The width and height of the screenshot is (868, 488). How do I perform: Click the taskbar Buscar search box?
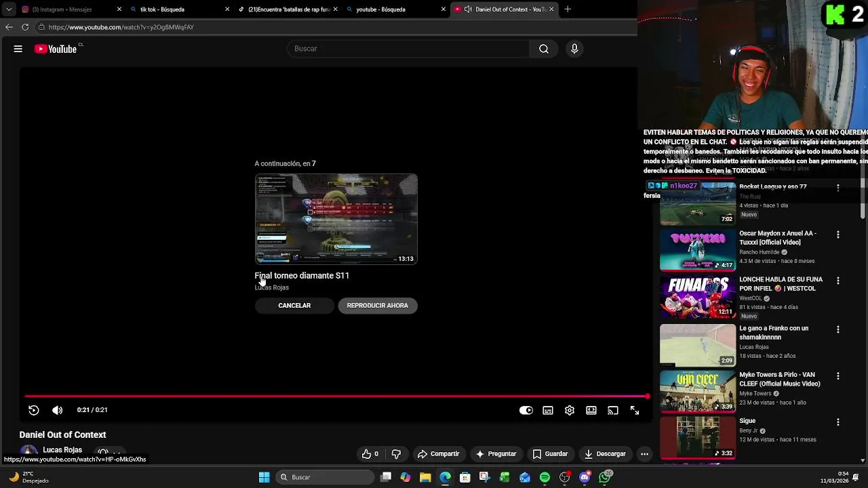326,478
